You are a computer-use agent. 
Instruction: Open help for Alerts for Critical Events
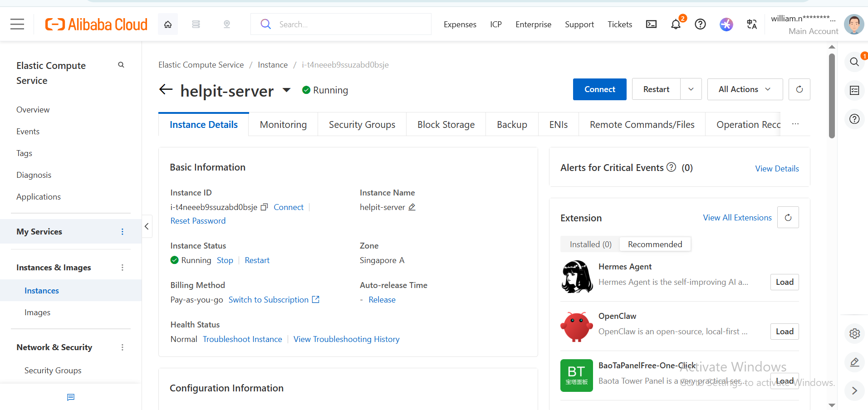tap(671, 167)
